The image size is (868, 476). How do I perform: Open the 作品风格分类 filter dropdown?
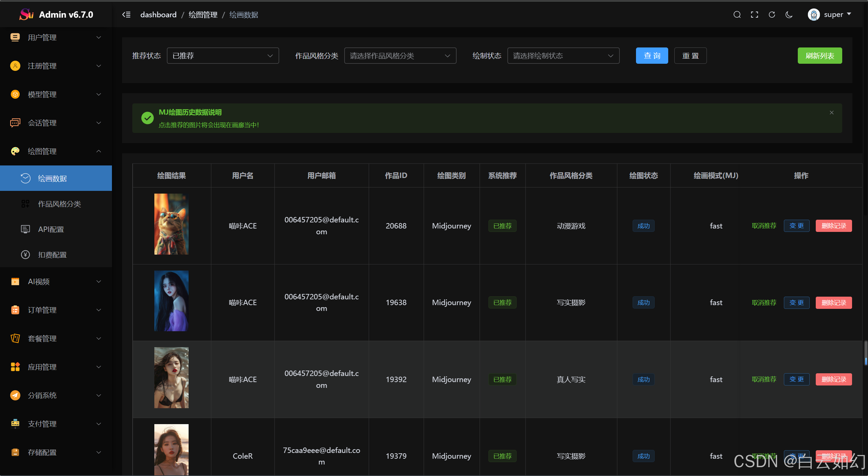[400, 56]
